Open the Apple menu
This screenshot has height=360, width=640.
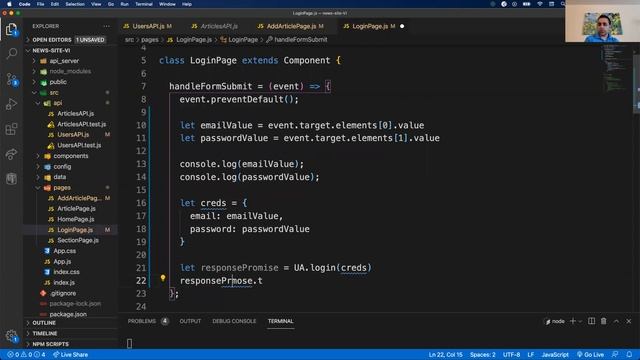pos(9,4)
